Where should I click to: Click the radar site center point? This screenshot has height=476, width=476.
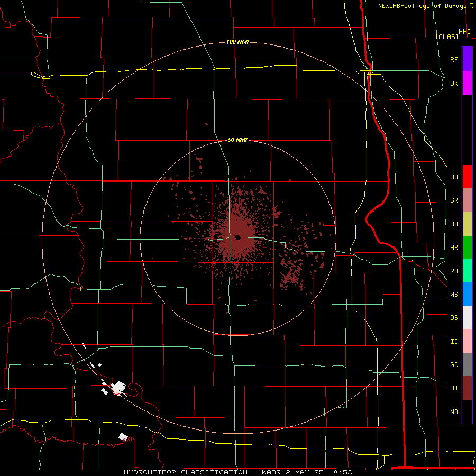pos(238,238)
